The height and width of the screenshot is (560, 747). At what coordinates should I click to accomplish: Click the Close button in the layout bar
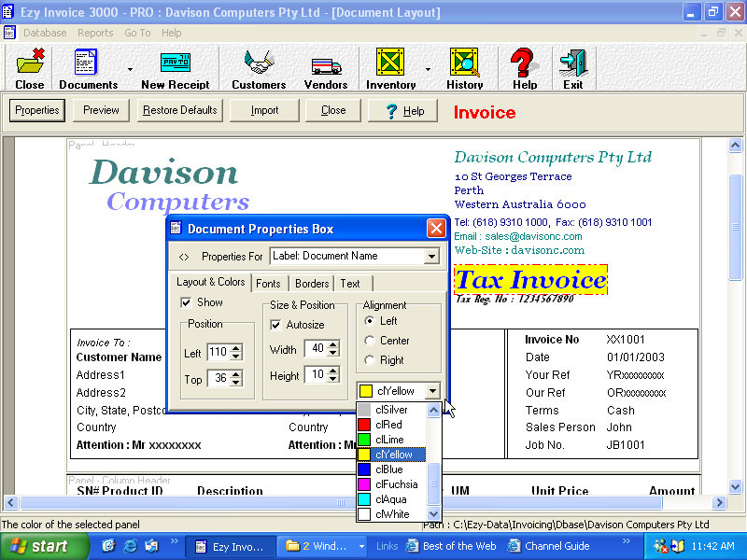[x=333, y=110]
